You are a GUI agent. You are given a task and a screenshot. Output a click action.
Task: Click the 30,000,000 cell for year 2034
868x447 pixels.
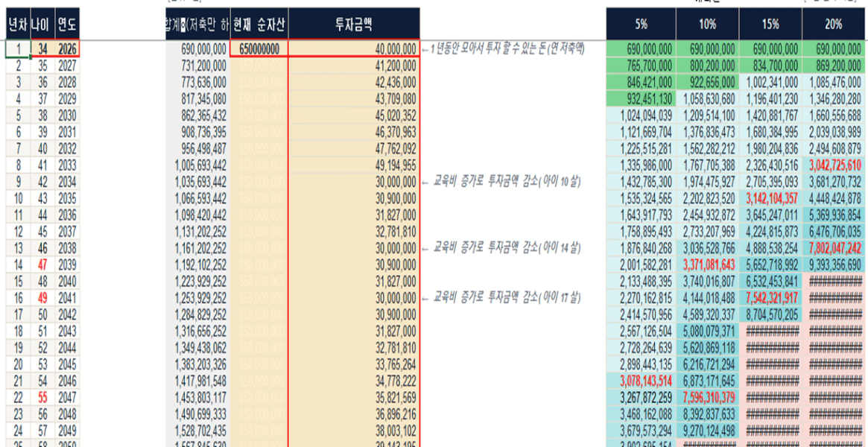355,182
